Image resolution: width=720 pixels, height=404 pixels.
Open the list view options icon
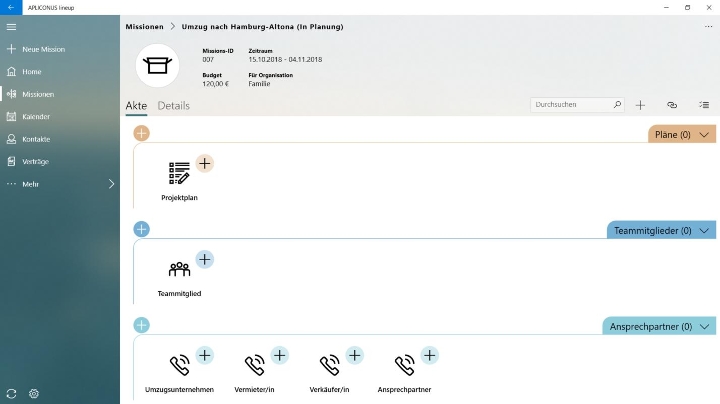pos(704,105)
